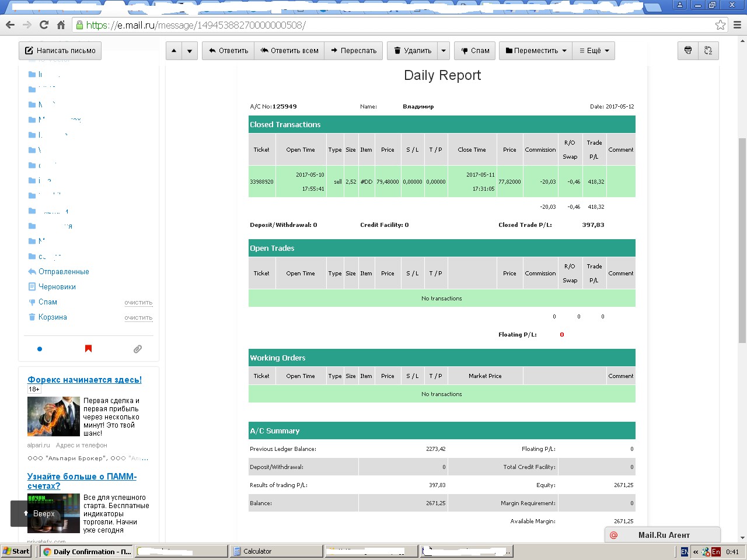Delete the message with Удалить
This screenshot has height=560, width=747.
pyautogui.click(x=412, y=51)
